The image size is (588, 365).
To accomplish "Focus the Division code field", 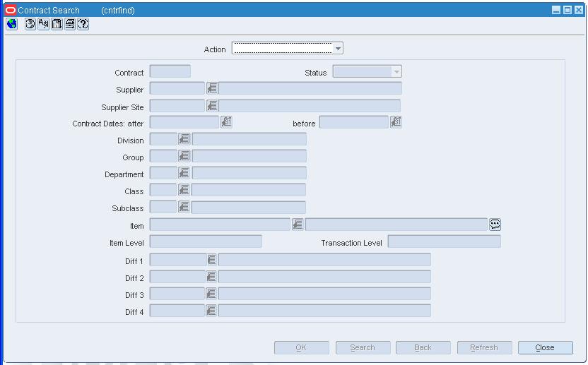I will 163,139.
